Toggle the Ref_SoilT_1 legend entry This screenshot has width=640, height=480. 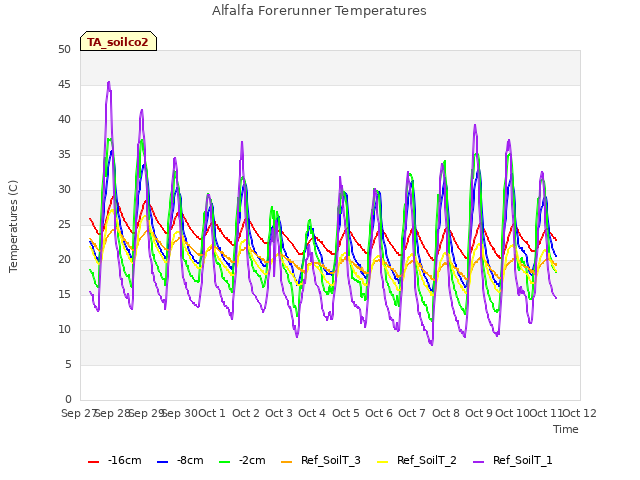coord(513,460)
